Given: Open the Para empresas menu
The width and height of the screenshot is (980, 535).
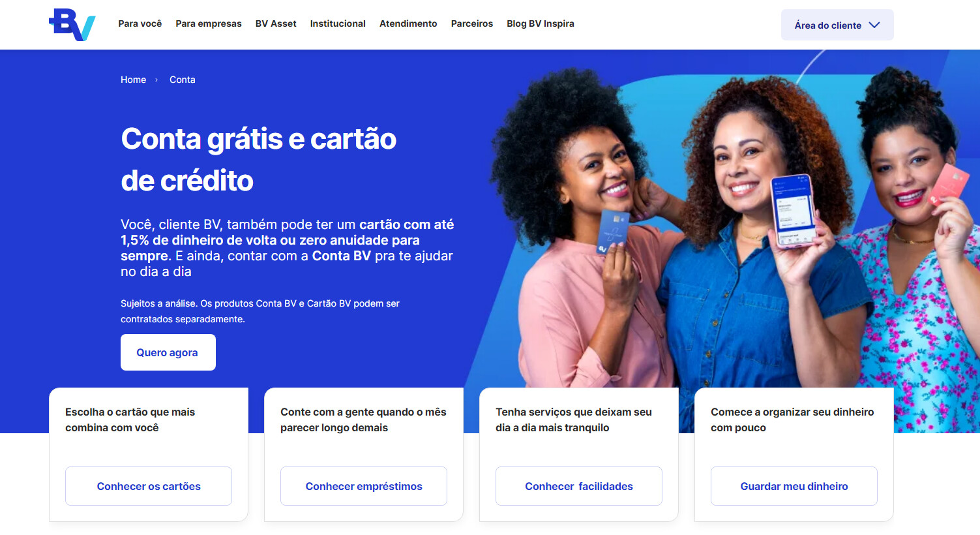Looking at the screenshot, I should [x=209, y=23].
